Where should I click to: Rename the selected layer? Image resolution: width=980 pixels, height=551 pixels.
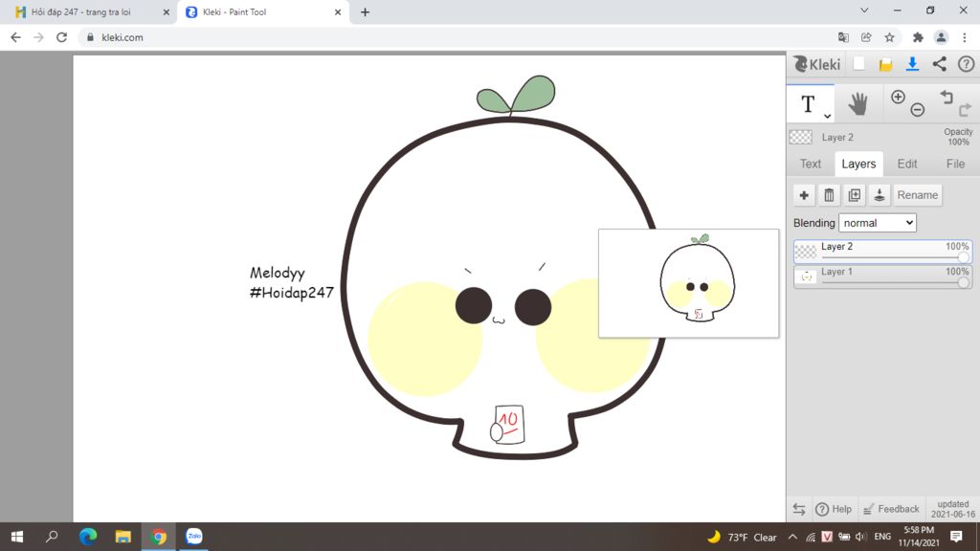(918, 195)
